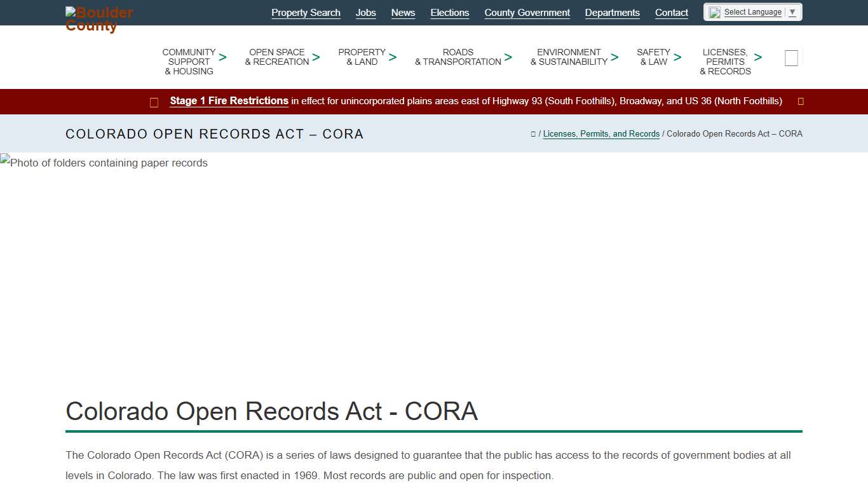Expand the LICENSES, PERMITS & RECORDS menu
Image resolution: width=868 pixels, height=488 pixels.
coord(725,62)
